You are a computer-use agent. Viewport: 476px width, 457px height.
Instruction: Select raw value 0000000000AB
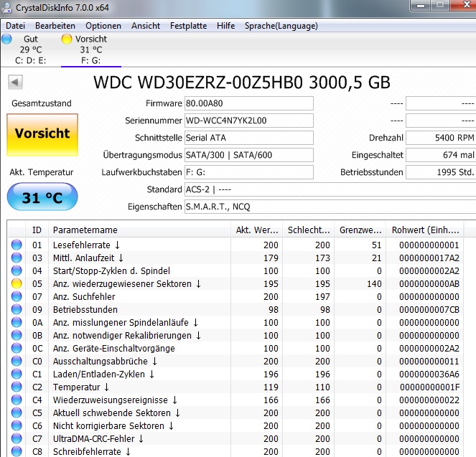[x=429, y=284]
